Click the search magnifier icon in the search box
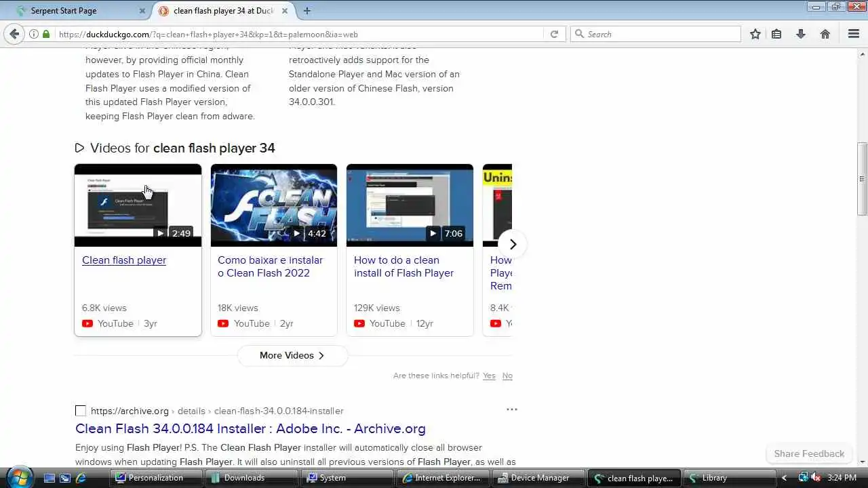The height and width of the screenshot is (488, 868). tap(579, 34)
